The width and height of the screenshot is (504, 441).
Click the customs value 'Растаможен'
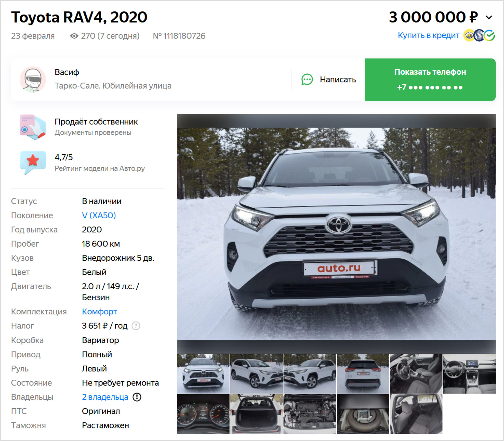(x=106, y=425)
